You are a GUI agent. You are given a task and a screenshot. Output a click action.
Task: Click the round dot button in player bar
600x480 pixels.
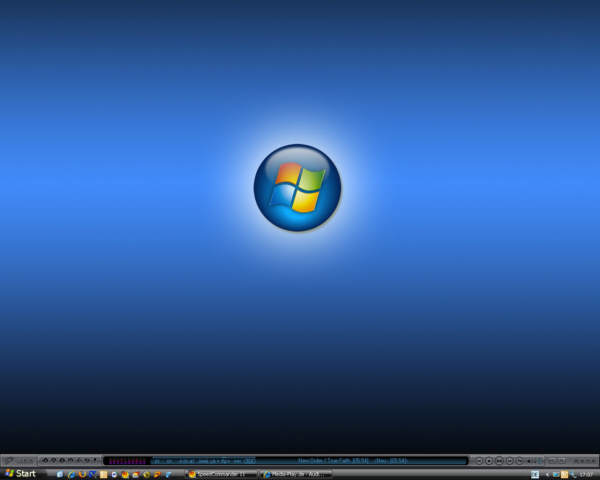click(x=489, y=461)
